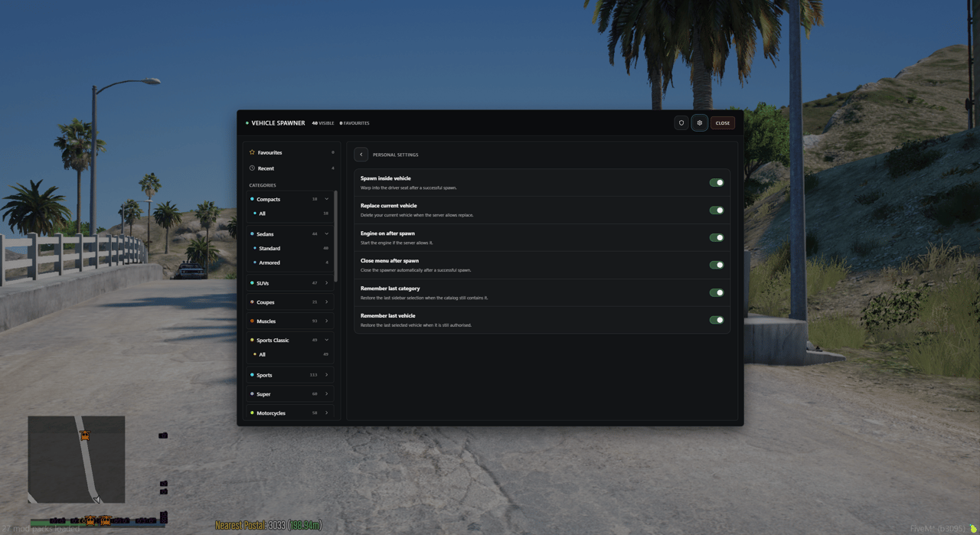Click the CATEGORIES section label

tap(263, 185)
